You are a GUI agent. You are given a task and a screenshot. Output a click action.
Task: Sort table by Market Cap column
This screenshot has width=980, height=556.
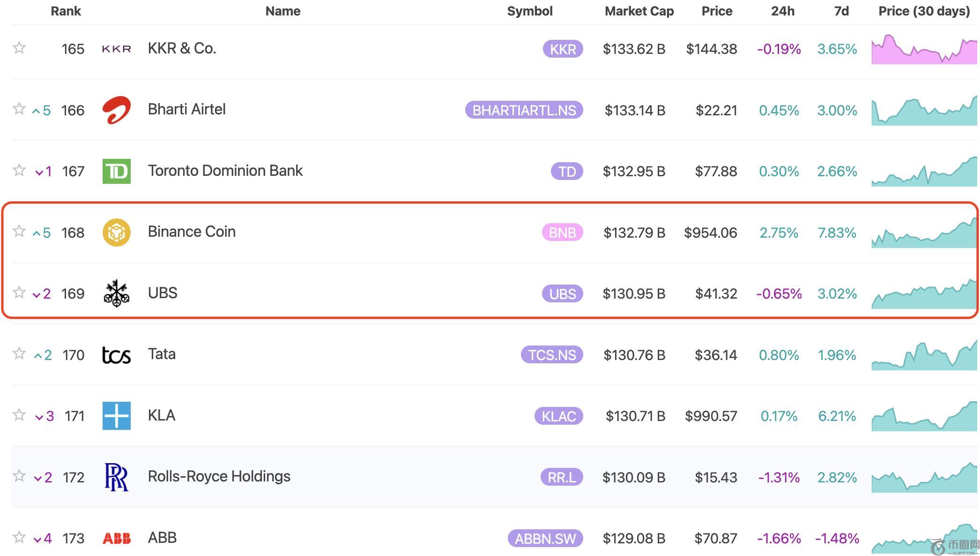click(x=639, y=11)
